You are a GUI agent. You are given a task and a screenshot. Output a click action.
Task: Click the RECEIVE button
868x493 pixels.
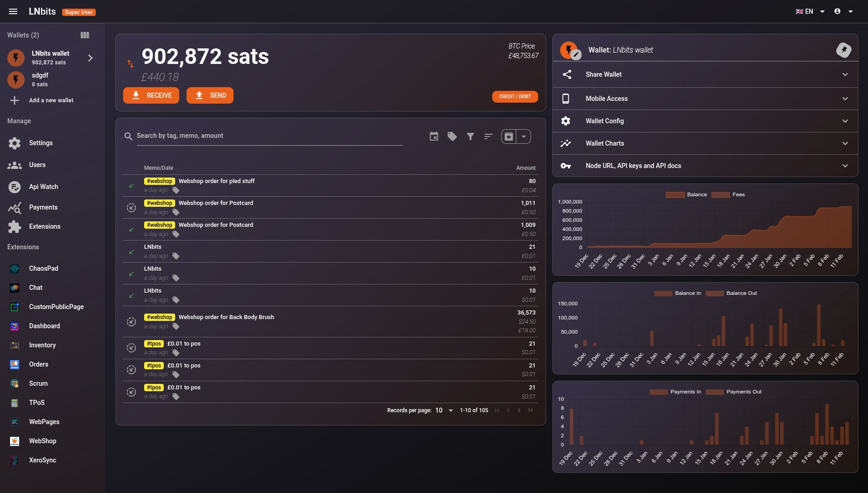click(x=151, y=95)
